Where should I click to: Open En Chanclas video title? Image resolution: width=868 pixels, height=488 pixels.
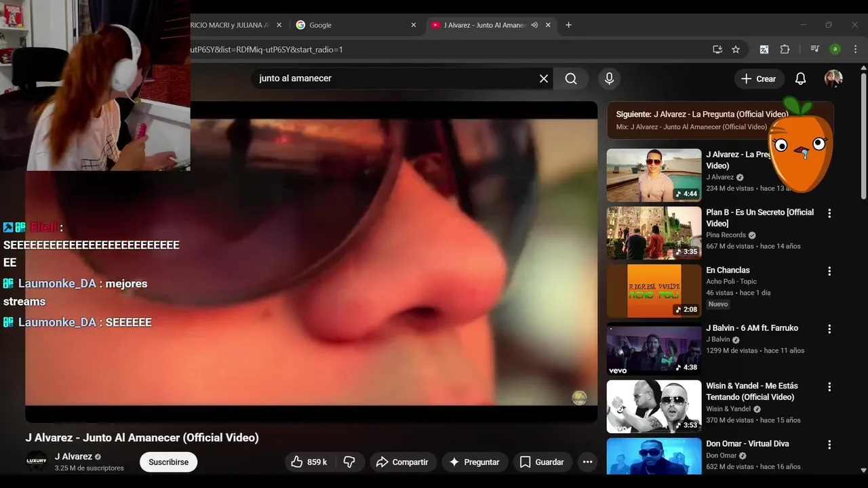(728, 270)
